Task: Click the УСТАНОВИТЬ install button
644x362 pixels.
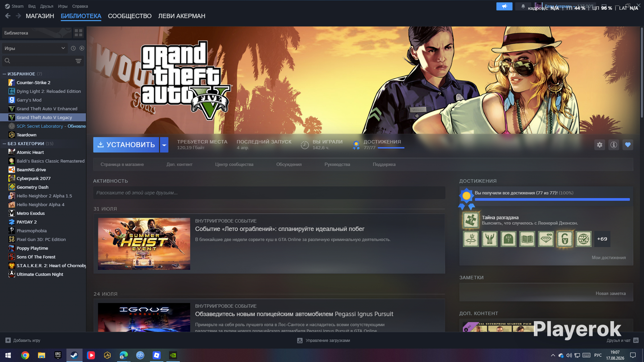Action: [126, 145]
